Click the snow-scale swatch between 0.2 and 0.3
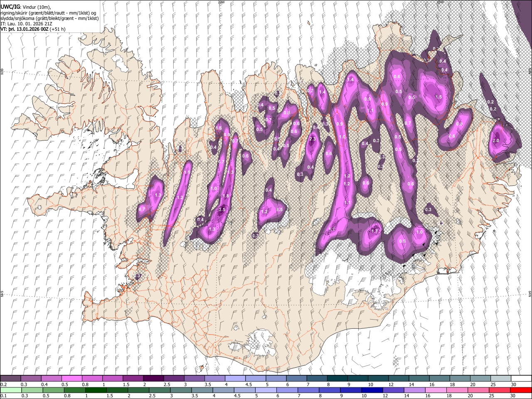 [10, 378]
